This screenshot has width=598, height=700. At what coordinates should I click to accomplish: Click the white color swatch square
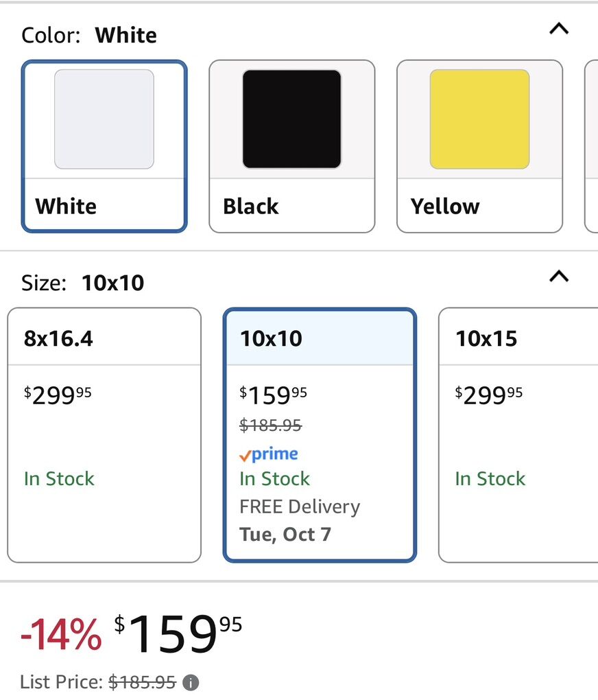click(x=104, y=119)
